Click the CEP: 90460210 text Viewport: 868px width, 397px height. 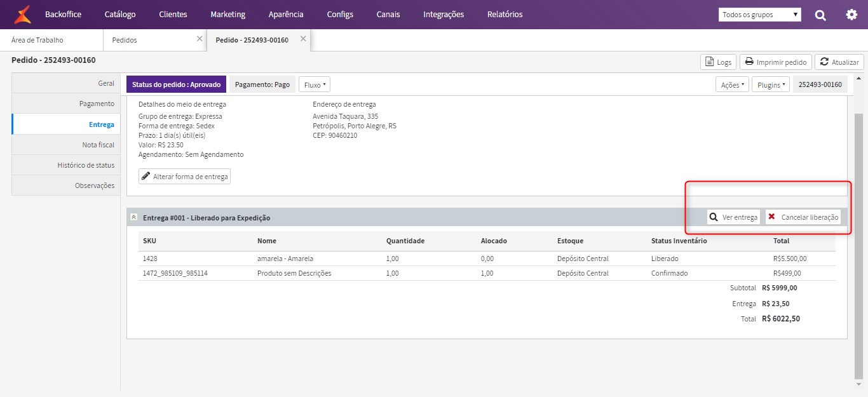(335, 135)
